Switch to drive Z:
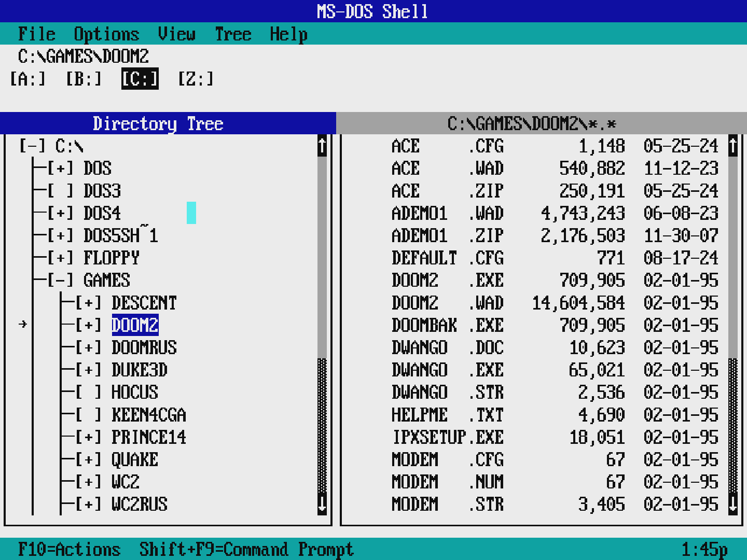Viewport: 747px width, 560px height. [196, 79]
